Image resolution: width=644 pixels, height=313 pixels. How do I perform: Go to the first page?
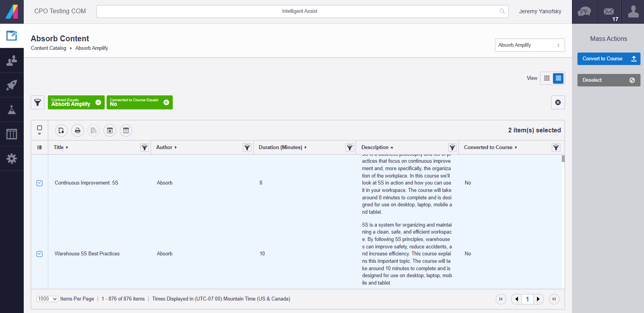[501, 299]
